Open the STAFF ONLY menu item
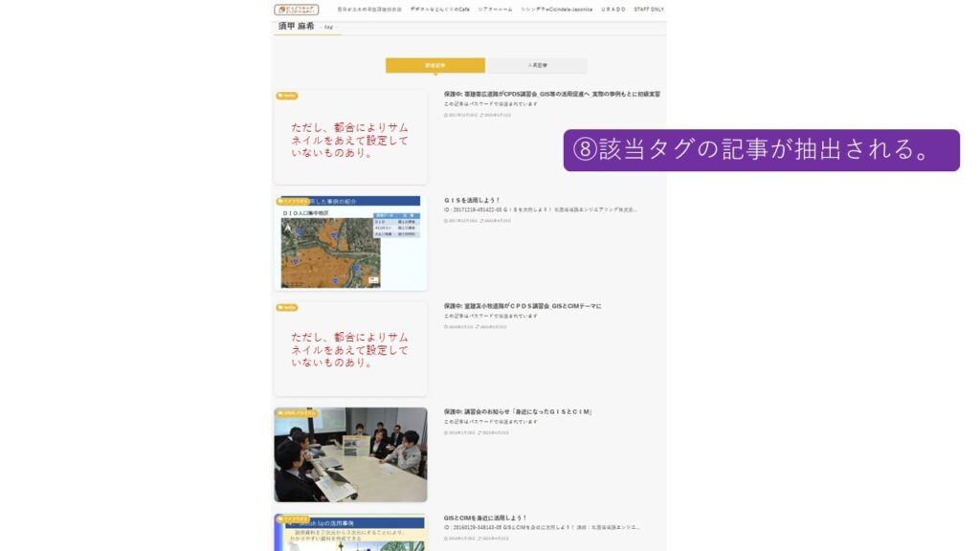Screen dimensions: 980x551 pos(648,10)
